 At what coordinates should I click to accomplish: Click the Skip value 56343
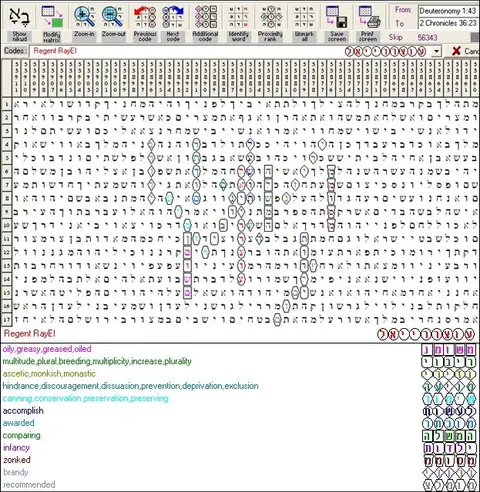point(427,38)
